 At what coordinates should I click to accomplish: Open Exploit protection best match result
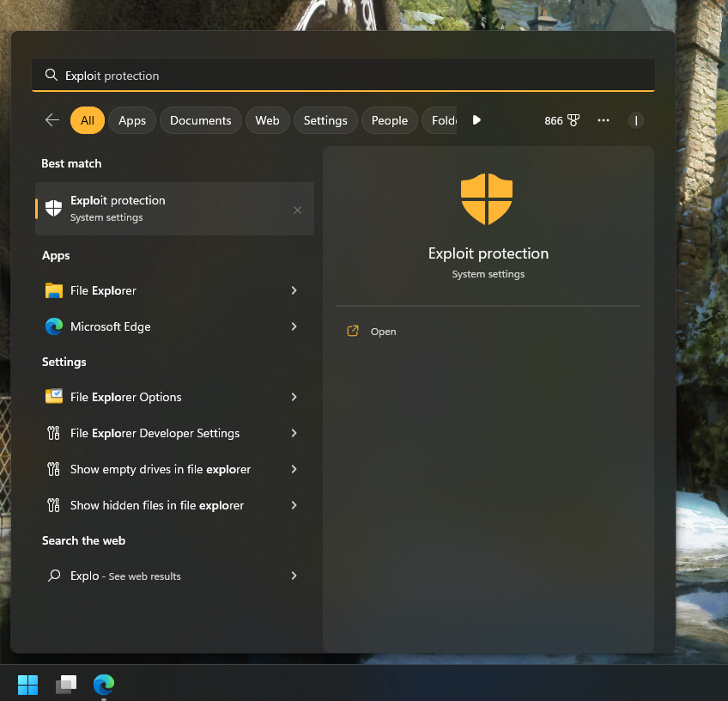coord(163,209)
